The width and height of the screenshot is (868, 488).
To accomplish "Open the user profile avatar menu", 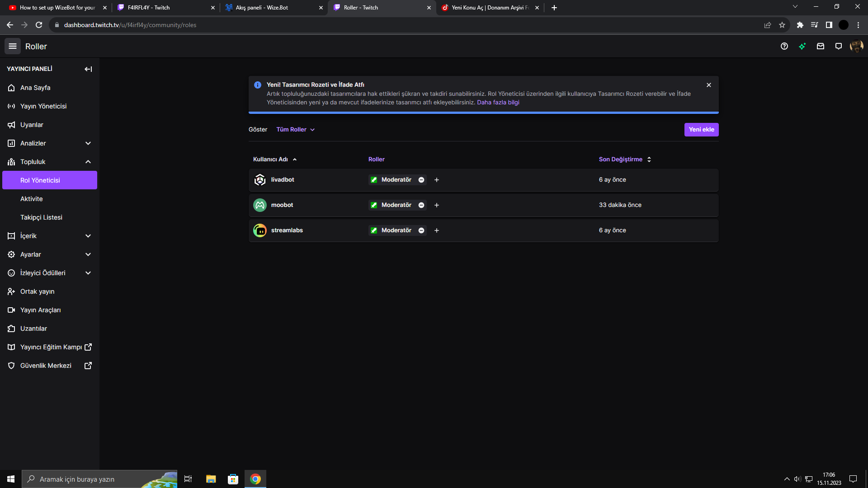I will point(857,46).
